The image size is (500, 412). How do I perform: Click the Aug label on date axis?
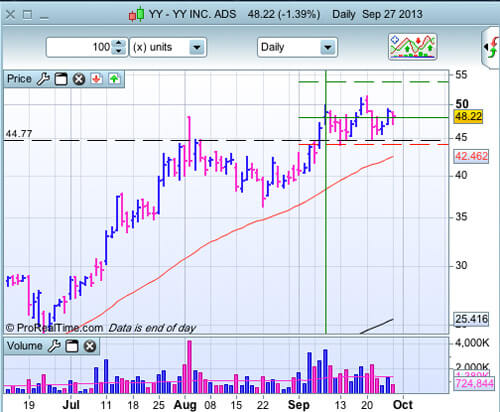pyautogui.click(x=185, y=405)
